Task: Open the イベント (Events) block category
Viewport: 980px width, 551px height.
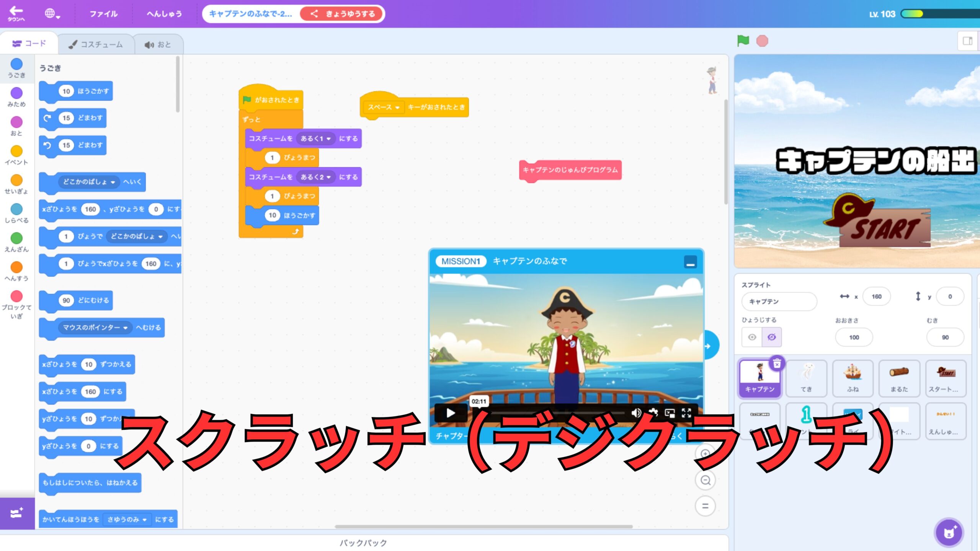Action: pos(16,151)
